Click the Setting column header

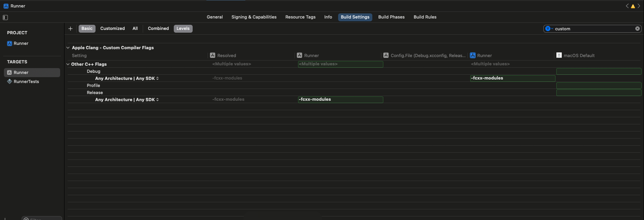coord(79,55)
